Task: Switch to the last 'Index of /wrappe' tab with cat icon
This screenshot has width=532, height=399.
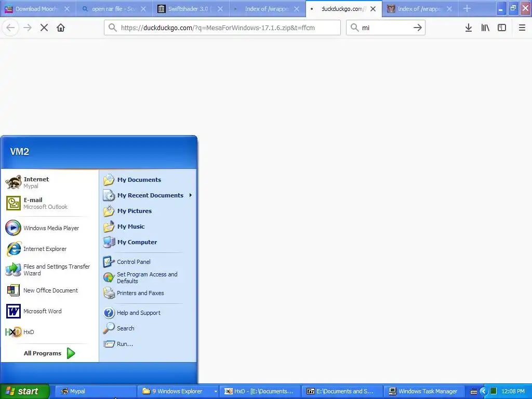Action: pyautogui.click(x=420, y=9)
